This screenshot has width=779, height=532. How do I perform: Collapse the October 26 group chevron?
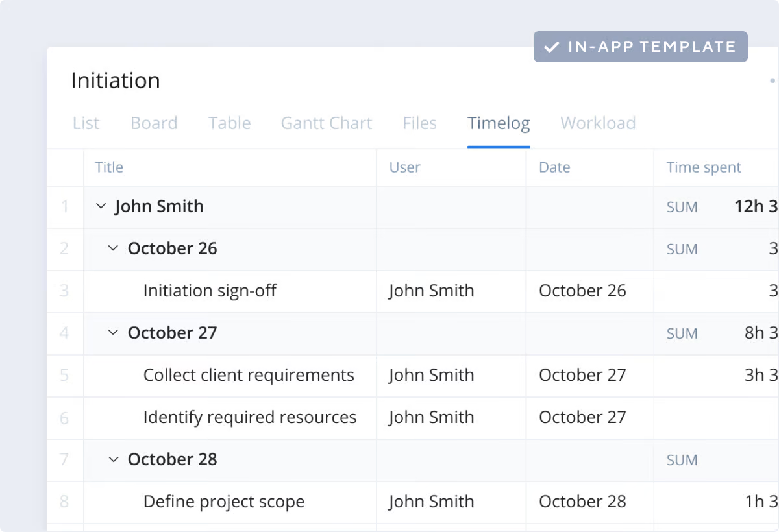[113, 248]
